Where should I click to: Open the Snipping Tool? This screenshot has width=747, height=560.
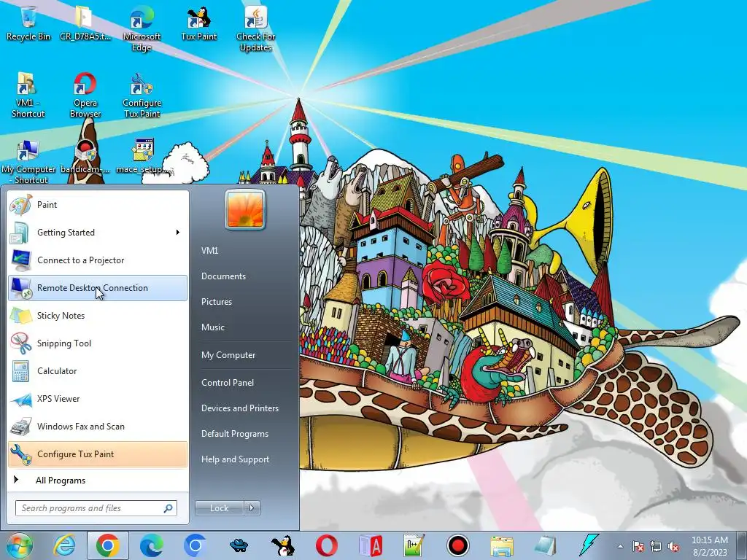pos(98,343)
